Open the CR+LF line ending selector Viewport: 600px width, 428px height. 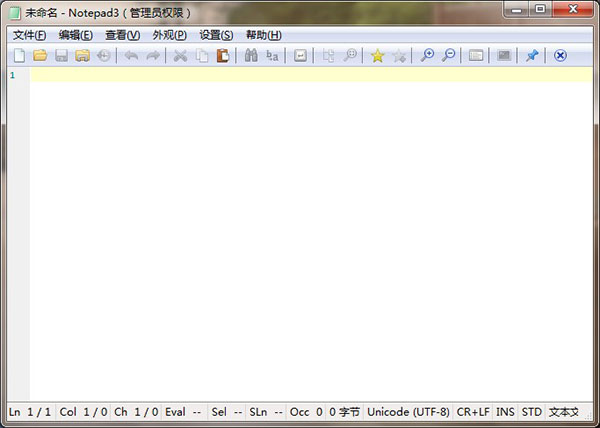[x=474, y=411]
